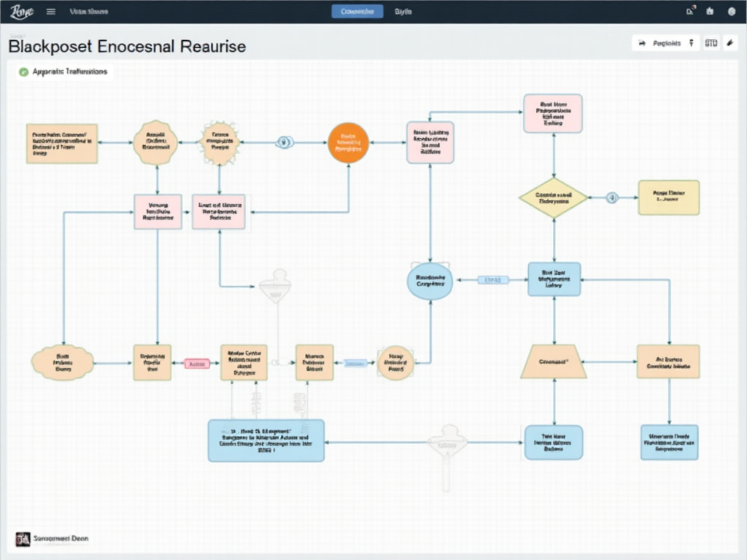Click the vertical arrows expander in toolbar
Viewport: 747px width, 560px height.
[691, 44]
